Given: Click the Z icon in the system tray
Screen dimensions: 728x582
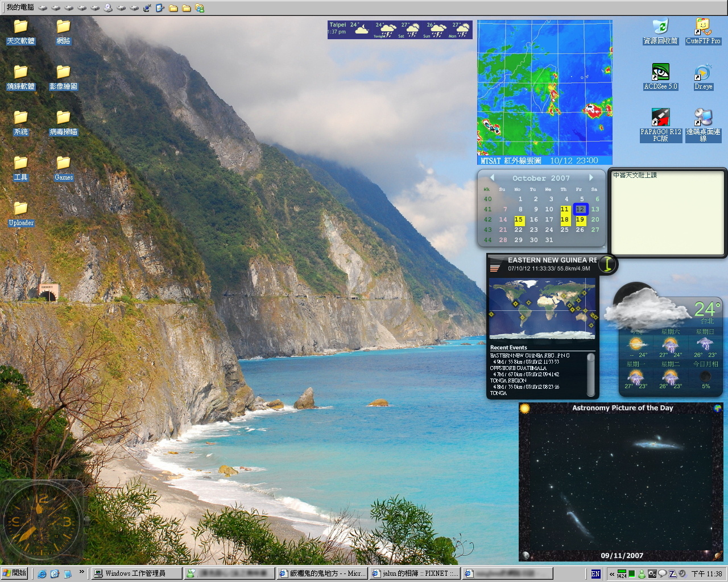Looking at the screenshot, I should click(672, 573).
